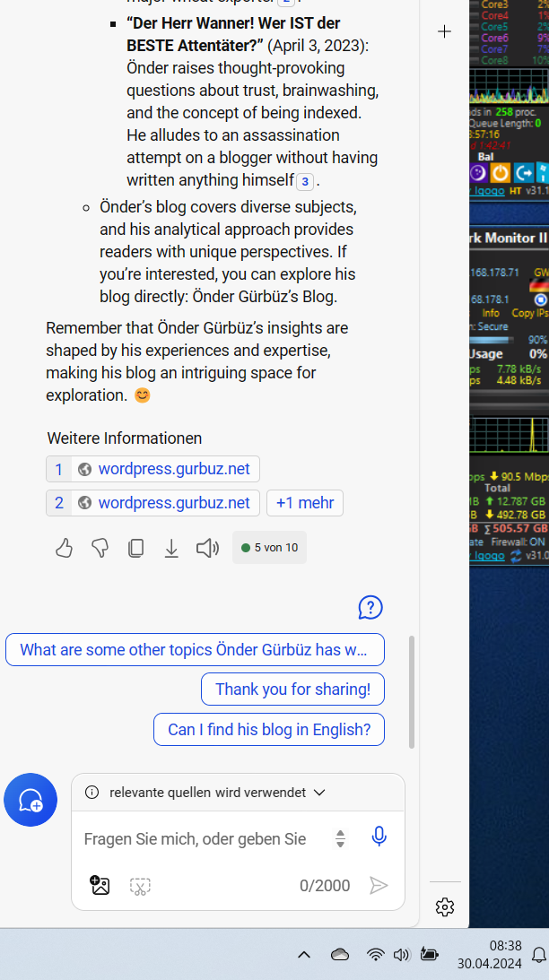Expand the 'relevante quellen wird verwendet' dropdown
Screen dimensions: 549x980
click(318, 793)
